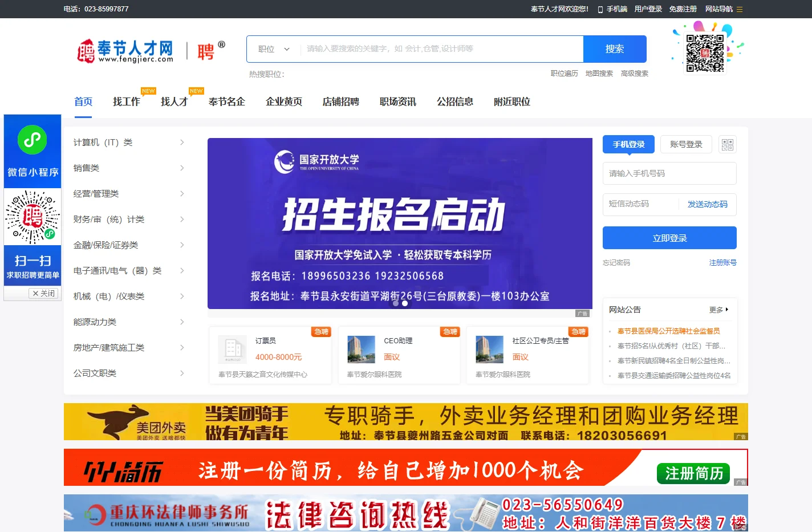Expand the 公司文职类 category

click(x=129, y=373)
